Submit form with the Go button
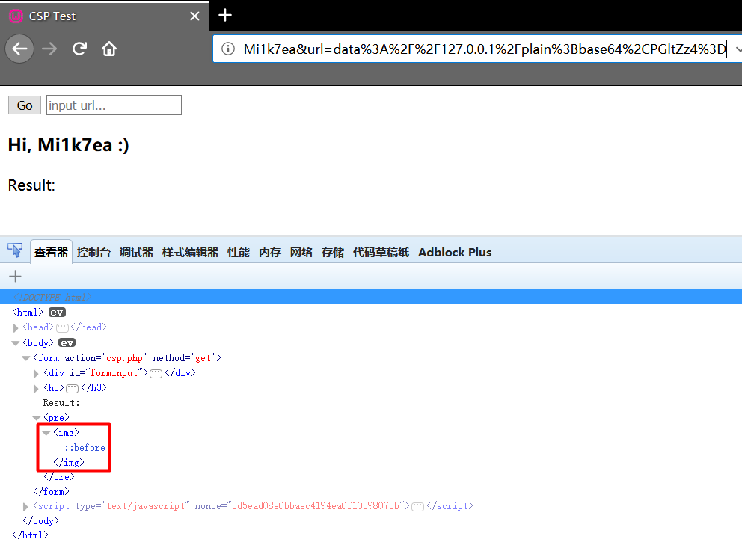 25,105
